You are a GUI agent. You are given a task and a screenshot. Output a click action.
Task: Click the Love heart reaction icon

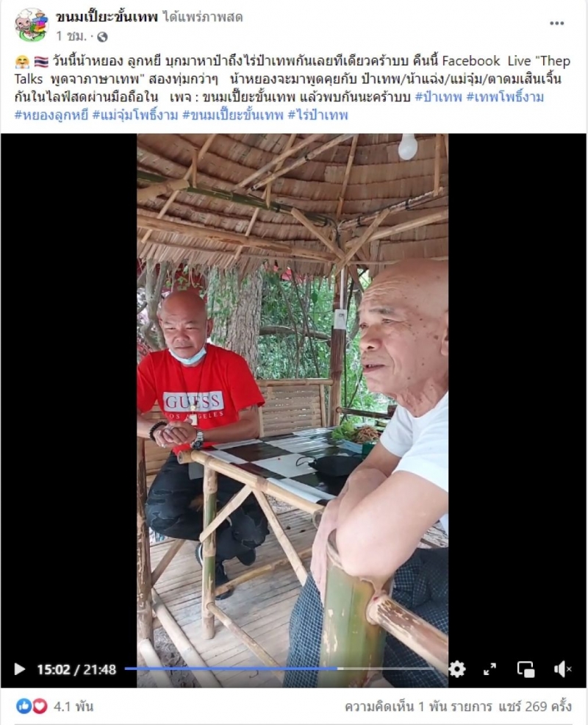pos(40,706)
